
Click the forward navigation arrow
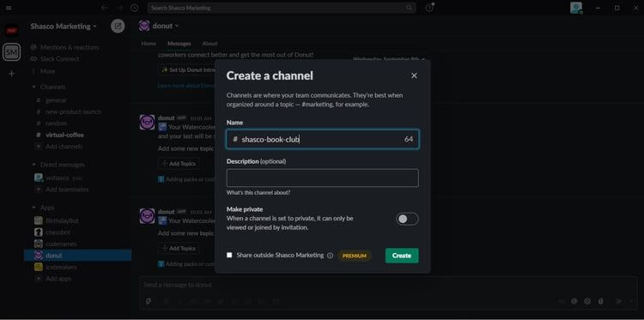[119, 8]
